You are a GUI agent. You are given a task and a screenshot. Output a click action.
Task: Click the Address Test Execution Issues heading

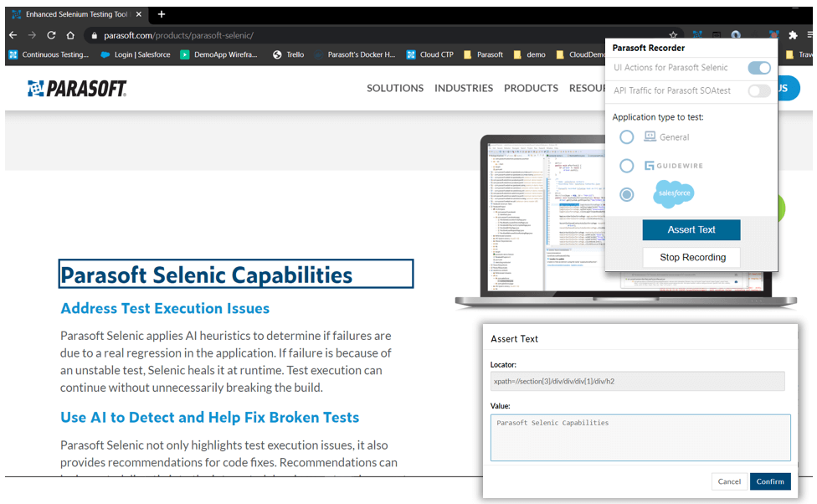[165, 309]
